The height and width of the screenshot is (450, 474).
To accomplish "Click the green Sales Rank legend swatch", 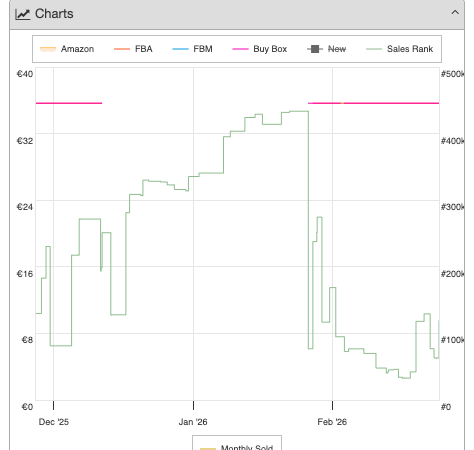I will (374, 49).
